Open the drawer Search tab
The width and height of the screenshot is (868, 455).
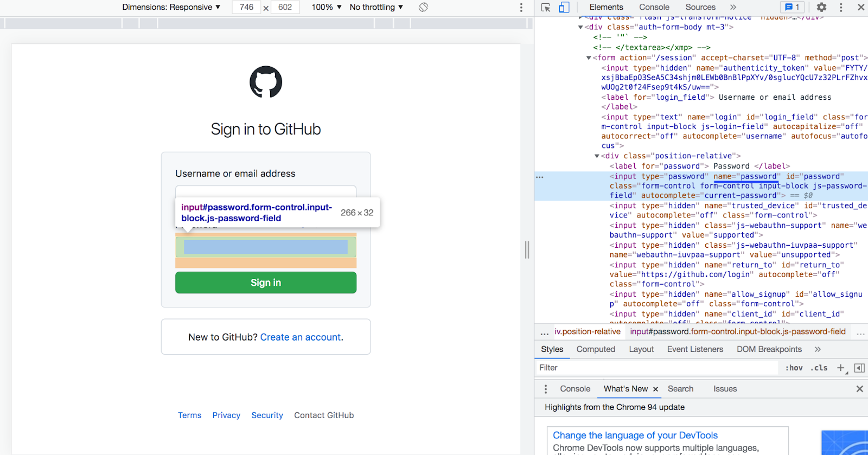coord(680,389)
